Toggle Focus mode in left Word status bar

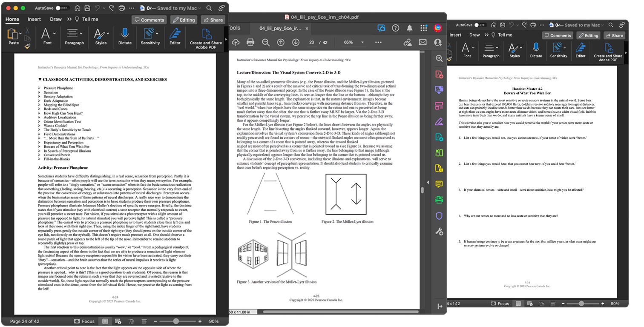(x=84, y=321)
